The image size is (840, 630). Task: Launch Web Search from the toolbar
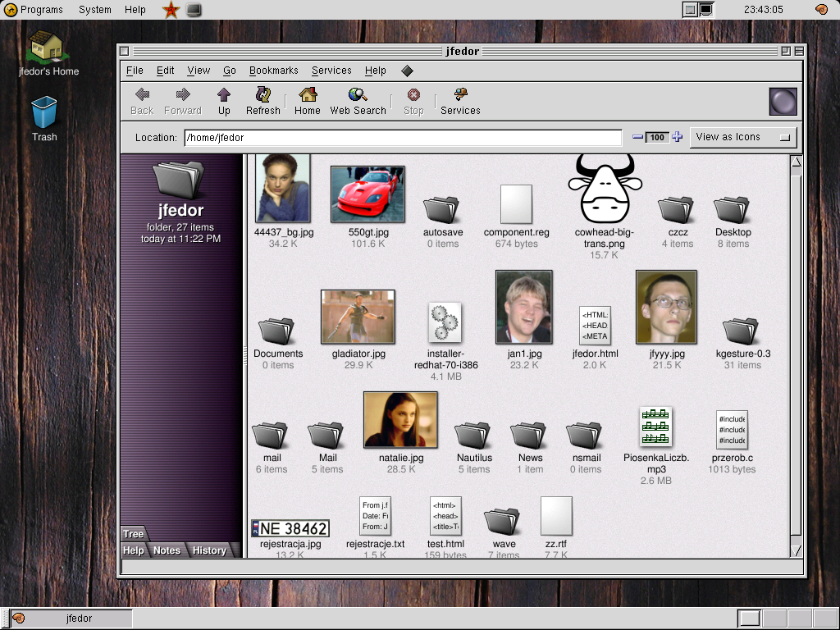pyautogui.click(x=358, y=100)
